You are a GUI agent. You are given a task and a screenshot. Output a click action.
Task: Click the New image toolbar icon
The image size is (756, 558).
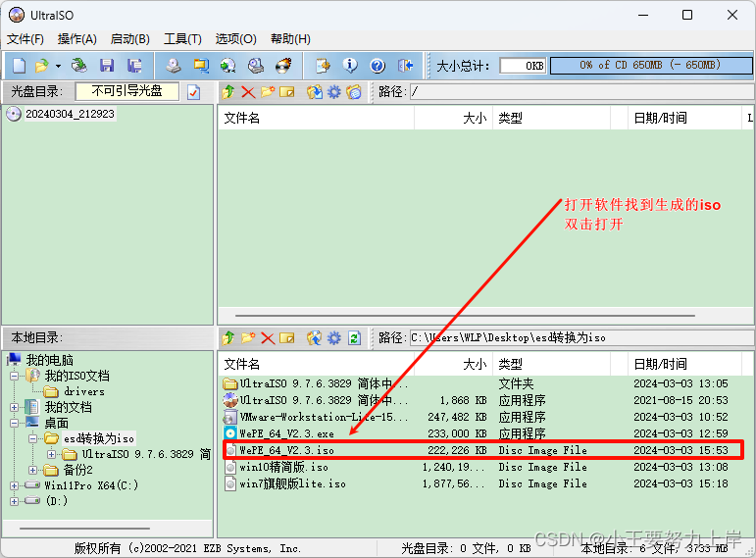coord(20,65)
